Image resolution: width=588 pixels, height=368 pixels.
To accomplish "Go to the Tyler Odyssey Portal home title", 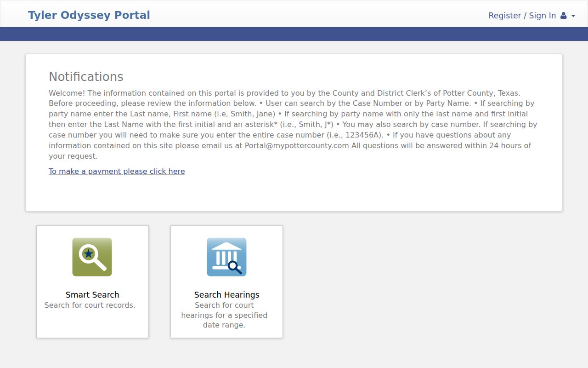I will [89, 15].
